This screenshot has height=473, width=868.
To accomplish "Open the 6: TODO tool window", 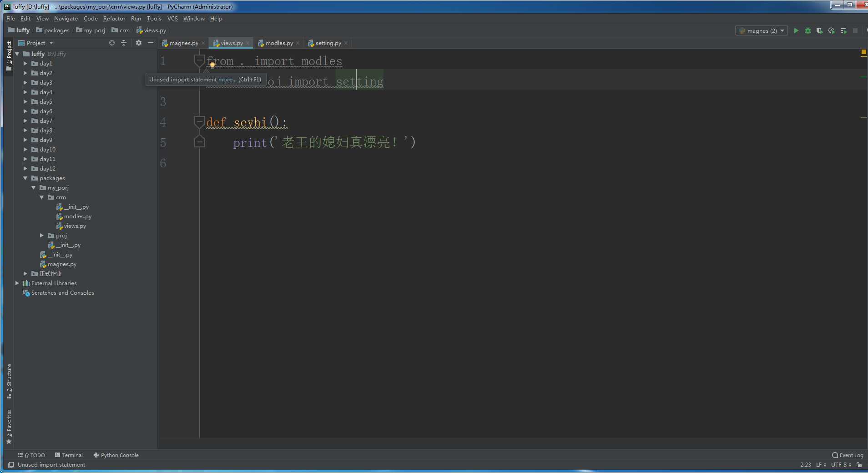I will [31, 455].
